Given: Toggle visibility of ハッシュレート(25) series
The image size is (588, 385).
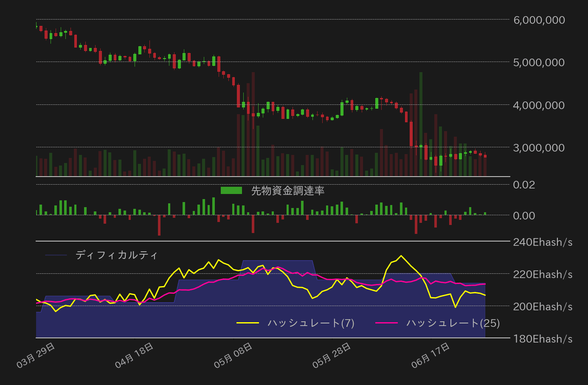Looking at the screenshot, I should click(452, 323).
